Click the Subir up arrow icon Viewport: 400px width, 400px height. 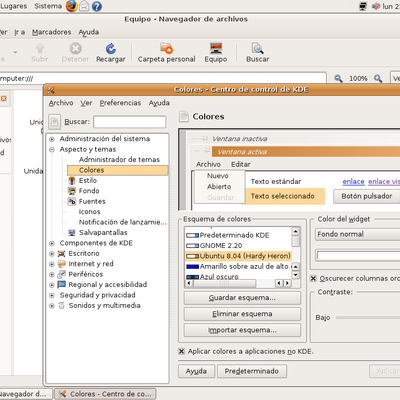[x=40, y=49]
